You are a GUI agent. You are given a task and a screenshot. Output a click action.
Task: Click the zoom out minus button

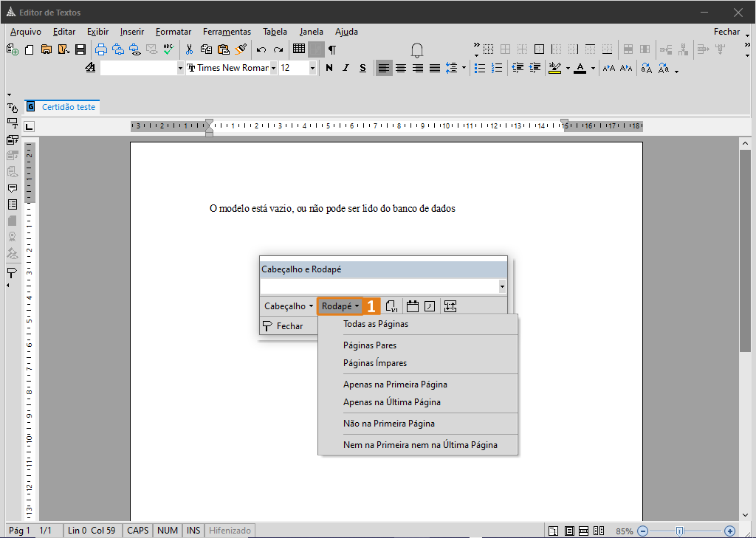click(643, 531)
